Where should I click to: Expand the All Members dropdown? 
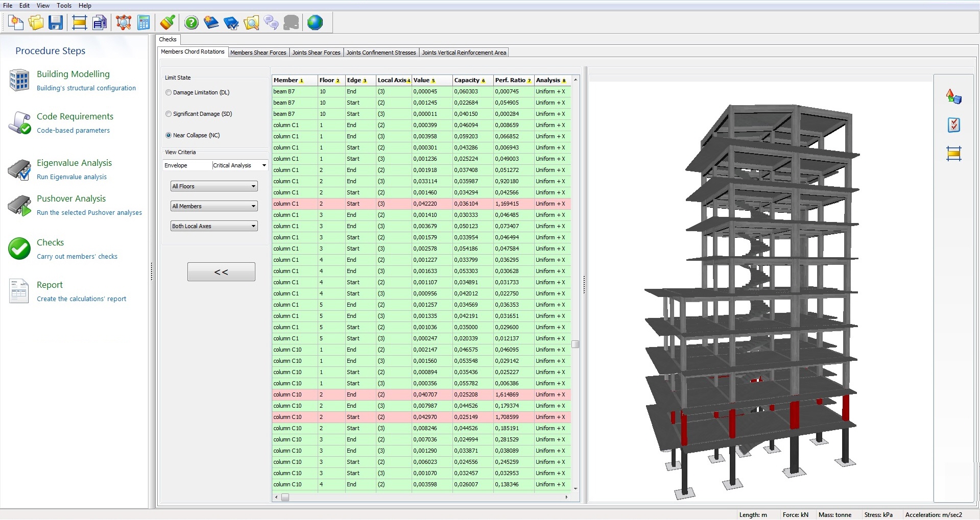(x=213, y=206)
